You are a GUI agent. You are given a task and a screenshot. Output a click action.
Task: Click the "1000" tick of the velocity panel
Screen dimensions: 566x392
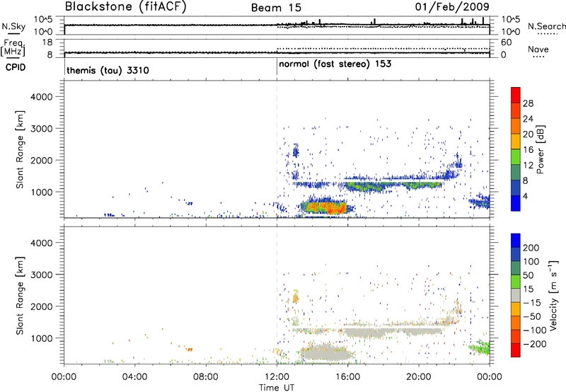pyautogui.click(x=42, y=338)
